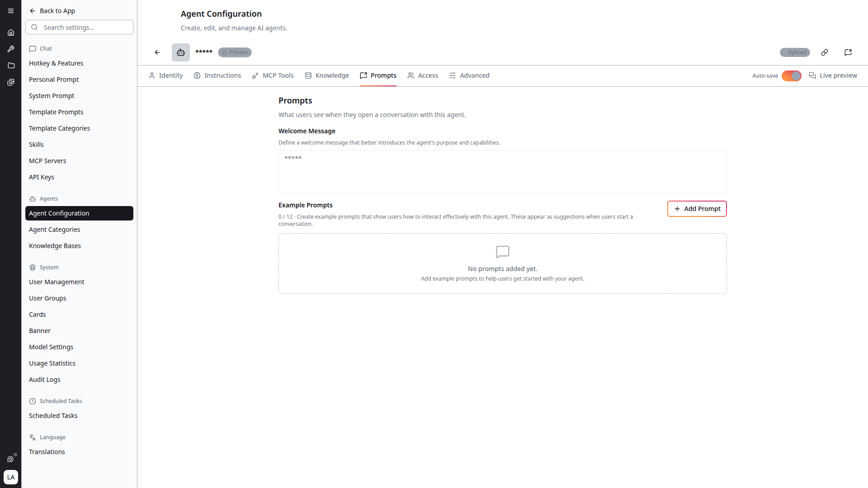Click the Private badge
The height and width of the screenshot is (488, 868).
click(x=235, y=52)
